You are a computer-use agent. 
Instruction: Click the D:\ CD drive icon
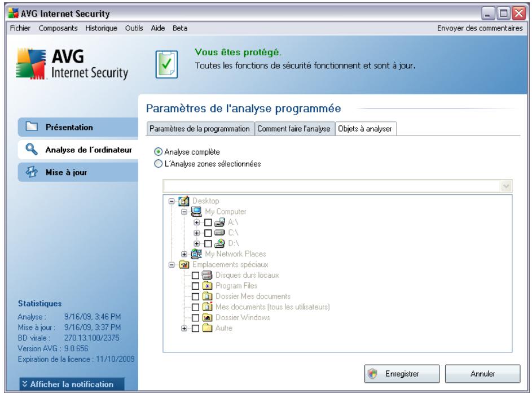tap(219, 243)
